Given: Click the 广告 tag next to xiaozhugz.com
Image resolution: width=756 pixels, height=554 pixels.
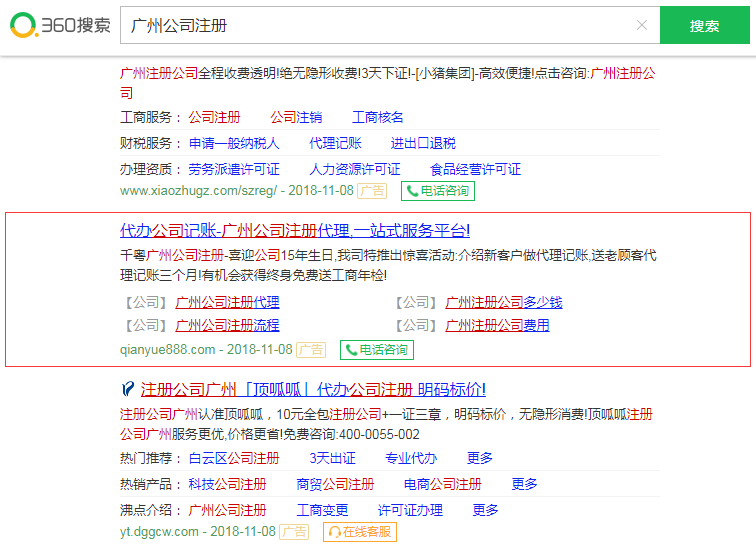Looking at the screenshot, I should point(372,190).
